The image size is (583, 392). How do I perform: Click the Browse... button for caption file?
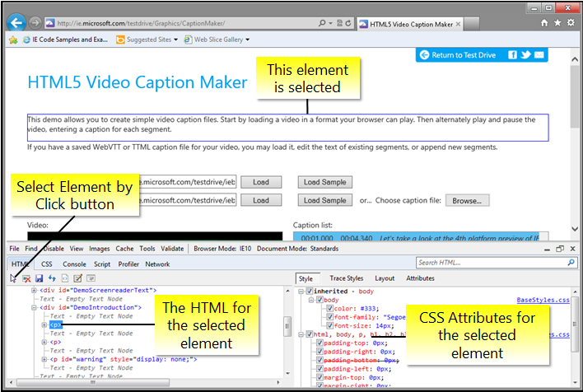[x=467, y=200]
